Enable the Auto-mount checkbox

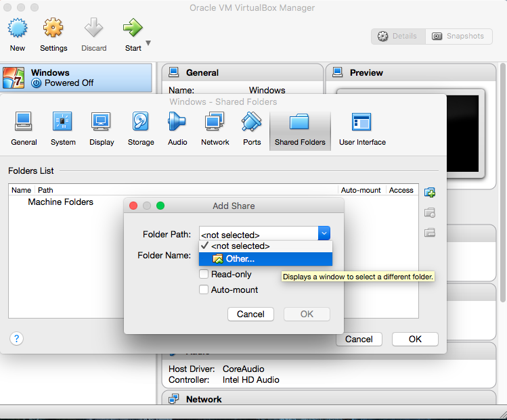point(204,289)
